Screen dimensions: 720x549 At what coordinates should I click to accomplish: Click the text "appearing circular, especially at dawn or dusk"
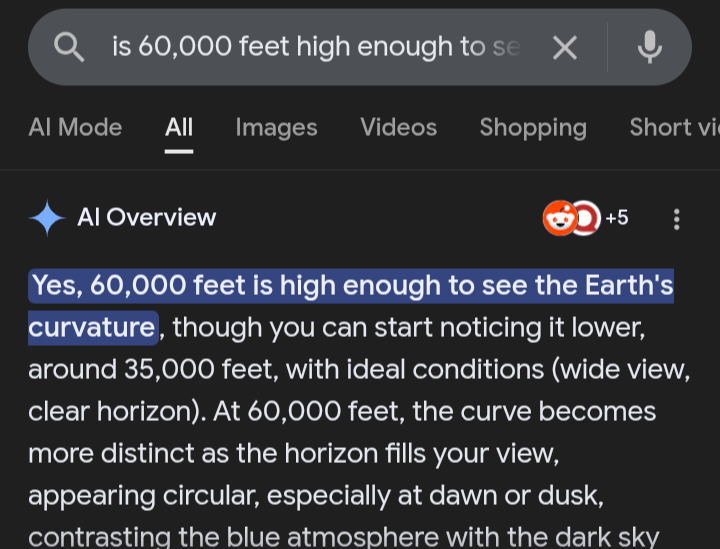coord(316,496)
